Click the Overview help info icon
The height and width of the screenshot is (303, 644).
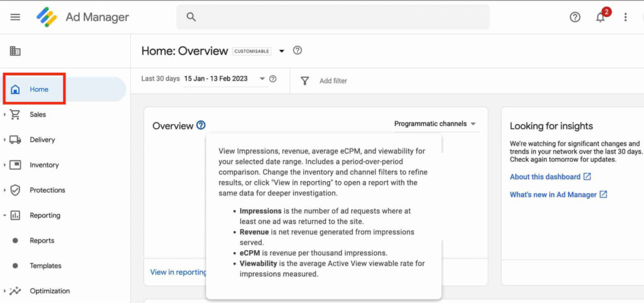point(201,125)
